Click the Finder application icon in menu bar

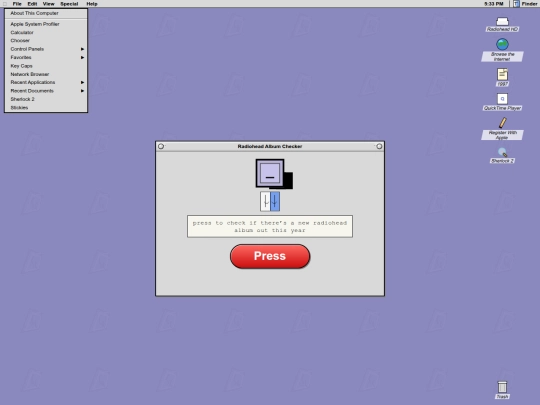(516, 4)
